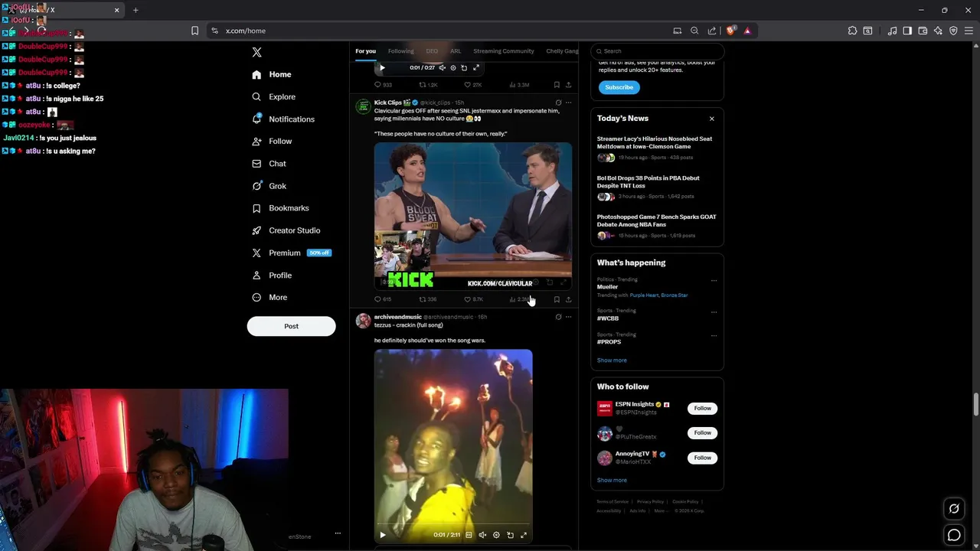Follow AnnoyingTV
980x551 pixels.
click(x=702, y=458)
